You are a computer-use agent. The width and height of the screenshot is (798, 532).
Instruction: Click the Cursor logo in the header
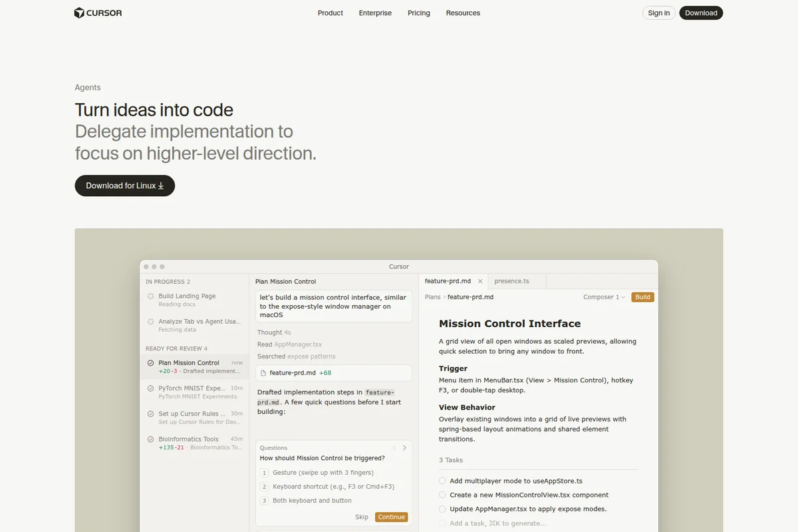(x=97, y=13)
